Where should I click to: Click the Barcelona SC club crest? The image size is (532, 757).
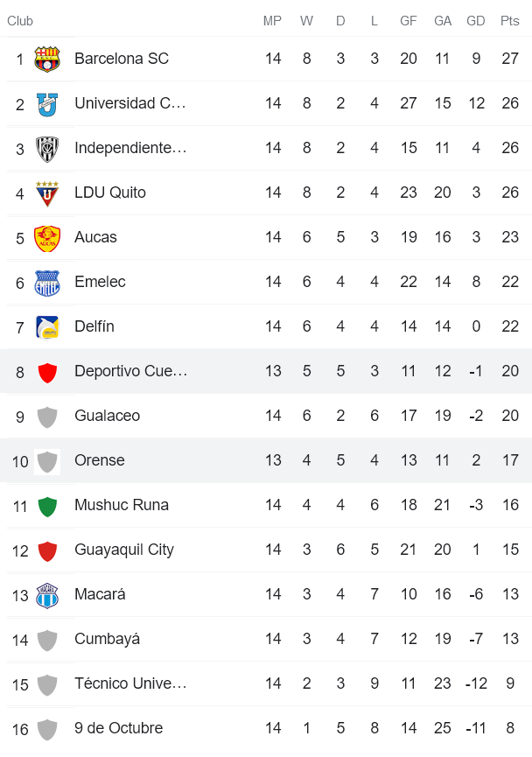click(47, 60)
